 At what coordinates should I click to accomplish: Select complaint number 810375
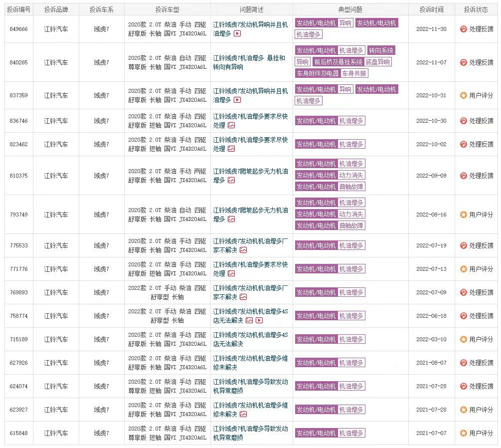pyautogui.click(x=19, y=176)
